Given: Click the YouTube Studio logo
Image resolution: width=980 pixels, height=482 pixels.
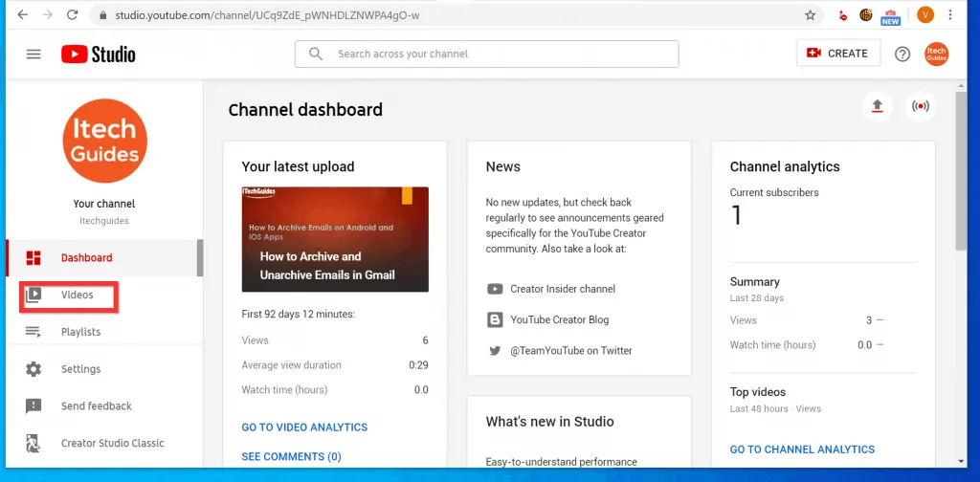Looking at the screenshot, I should point(99,55).
